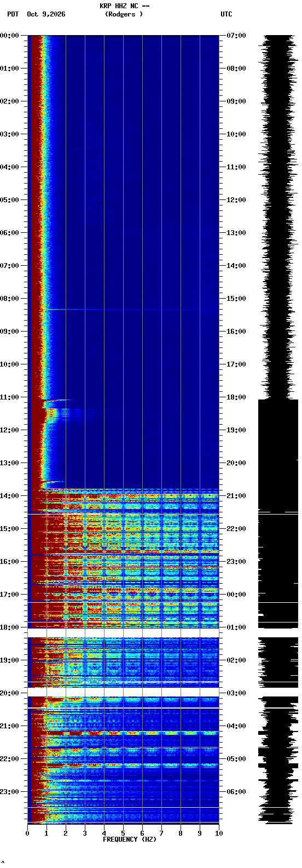Click the 23:00 label on the UTC axis
This screenshot has width=302, height=868.
[x=236, y=562]
